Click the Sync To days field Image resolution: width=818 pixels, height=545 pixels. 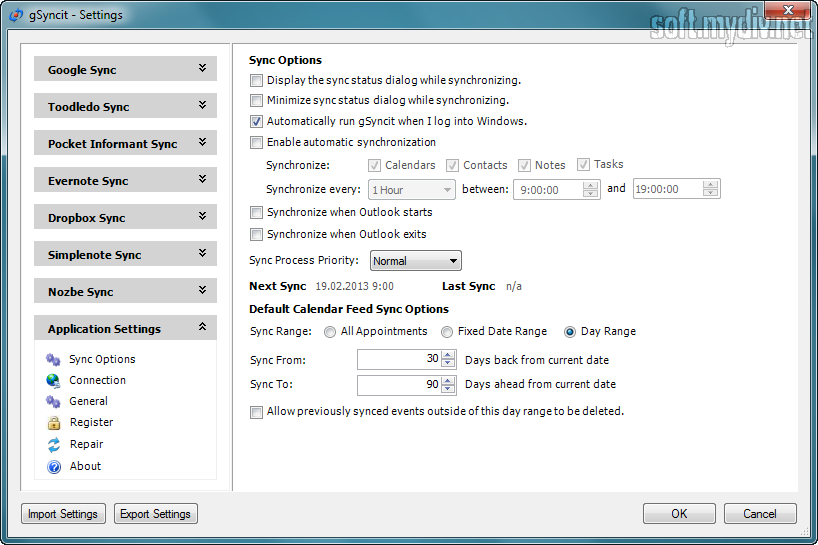coord(398,385)
